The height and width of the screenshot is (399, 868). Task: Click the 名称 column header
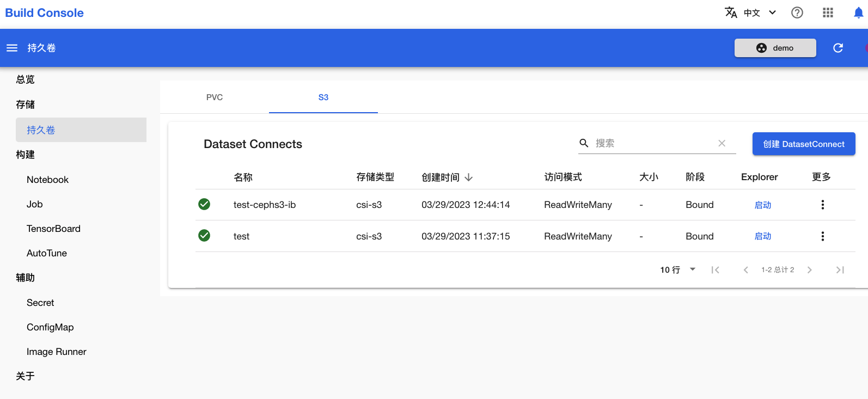(x=243, y=177)
